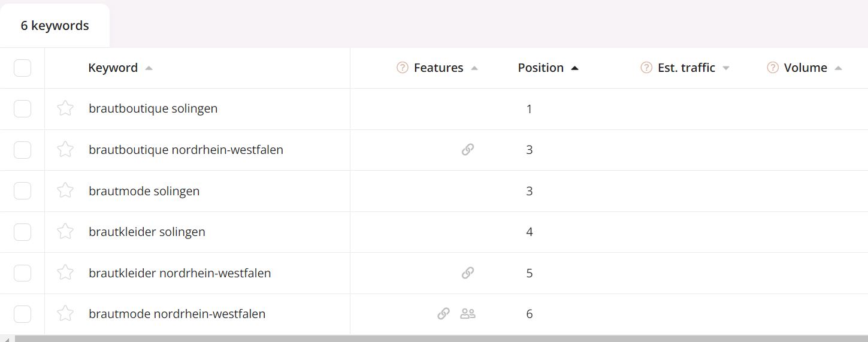Click link feature icon for brautkleider nordrhein-westfalen
Image resolution: width=868 pixels, height=342 pixels.
coord(468,273)
